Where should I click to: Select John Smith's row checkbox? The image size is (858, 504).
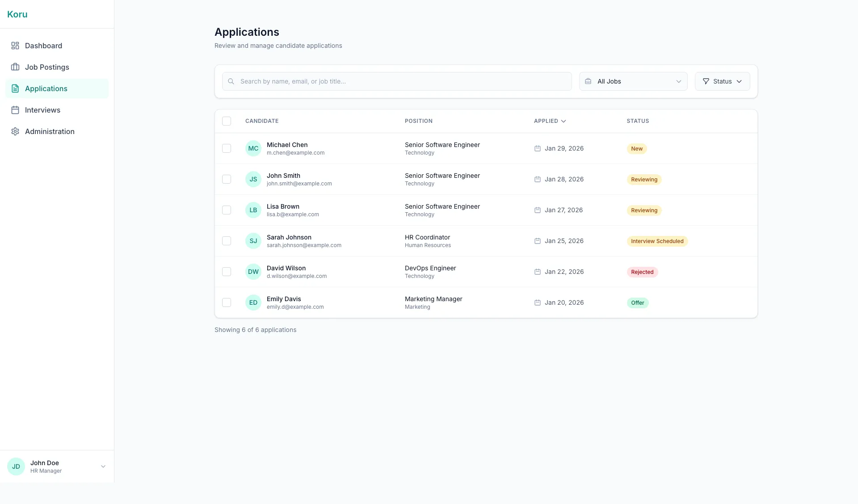pyautogui.click(x=227, y=179)
